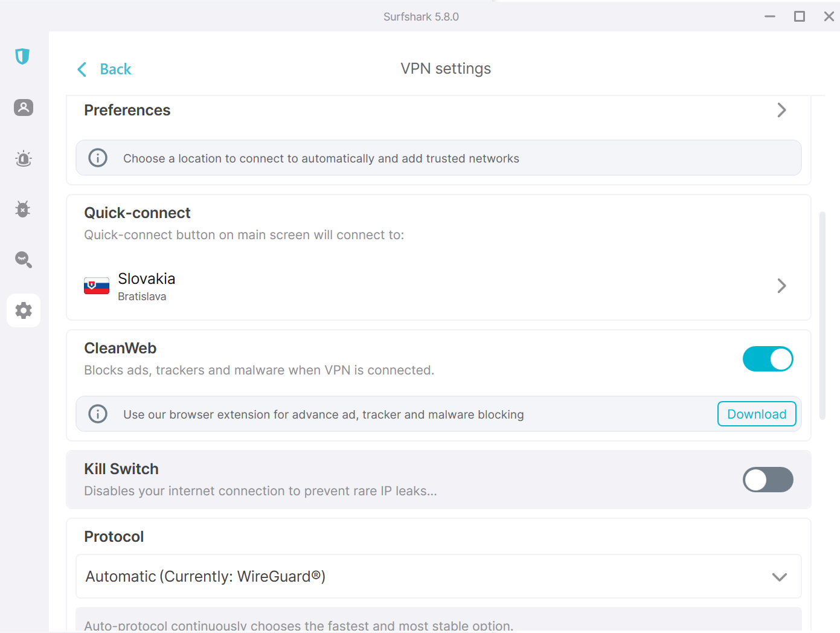This screenshot has width=840, height=633.
Task: Download the browser extension
Action: coord(757,414)
